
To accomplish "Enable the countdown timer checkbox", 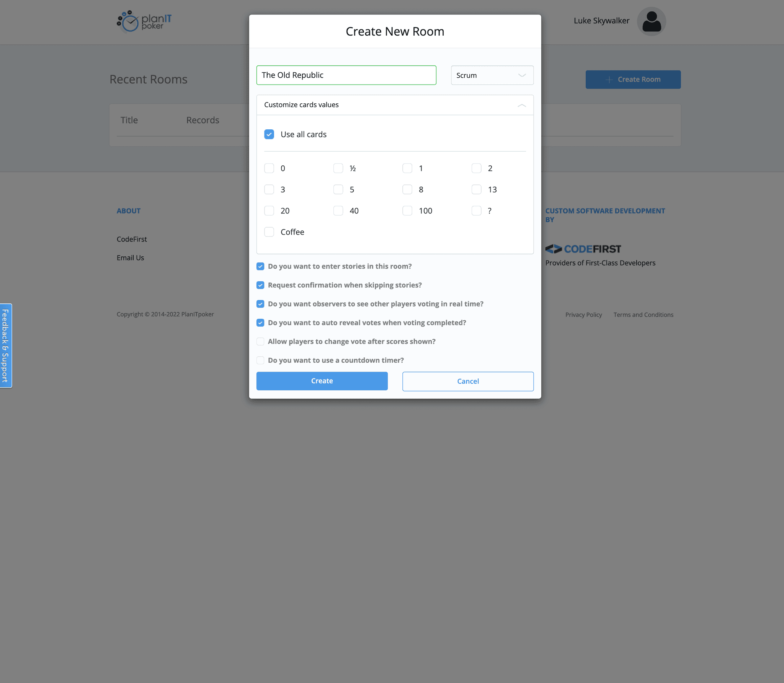I will 260,360.
